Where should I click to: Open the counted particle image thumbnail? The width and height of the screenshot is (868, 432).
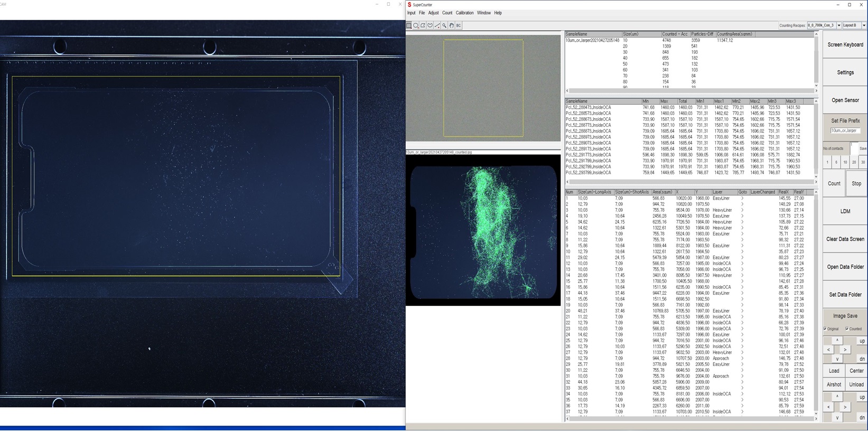(483, 230)
